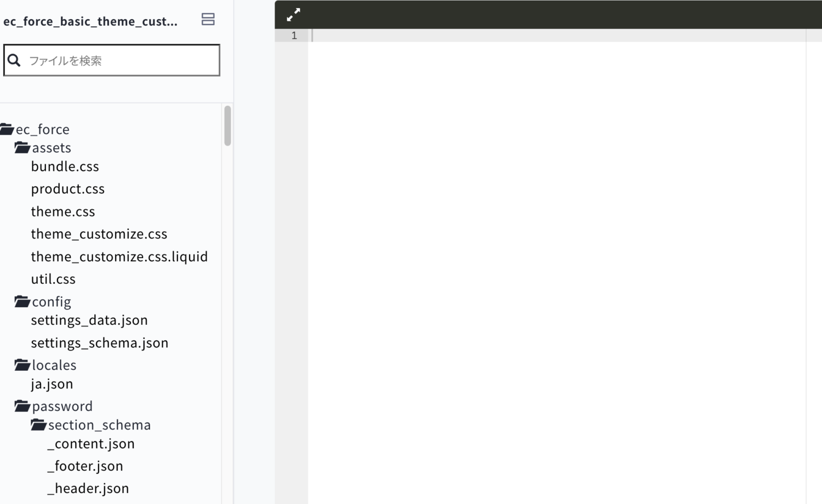
Task: Open theme_customize.css.liquid file
Action: [119, 256]
